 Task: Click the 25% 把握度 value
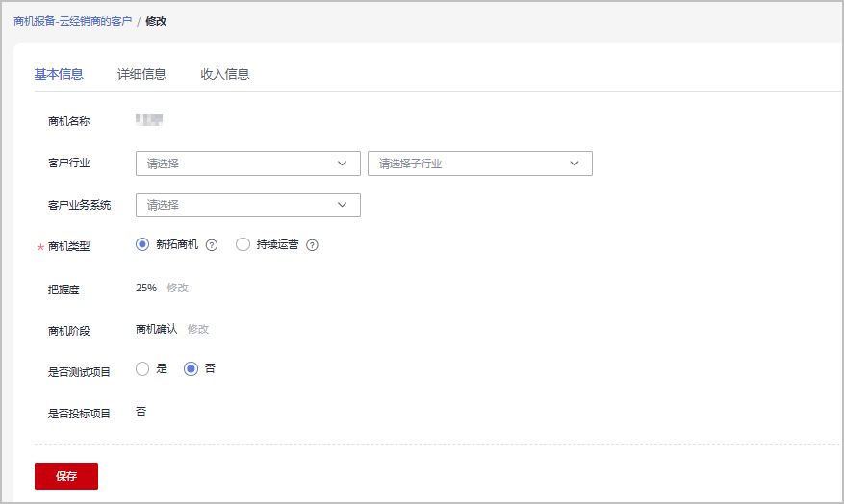coord(146,288)
